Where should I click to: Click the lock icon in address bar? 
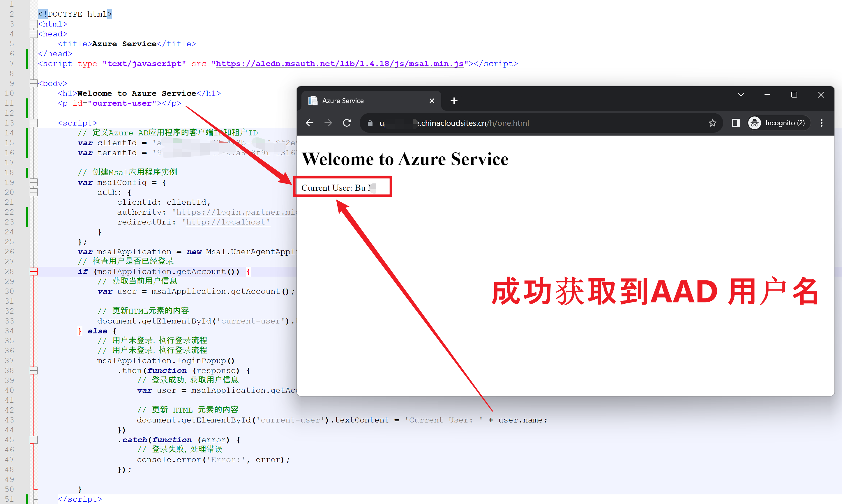point(370,123)
